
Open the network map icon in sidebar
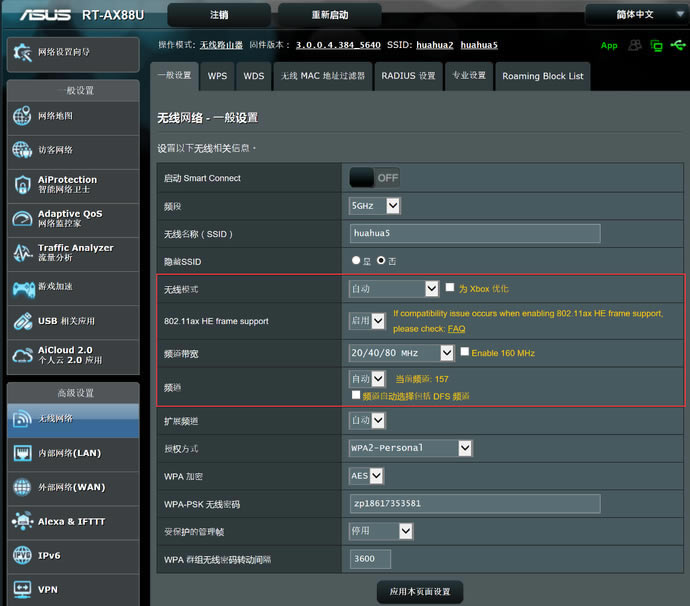pyautogui.click(x=22, y=117)
